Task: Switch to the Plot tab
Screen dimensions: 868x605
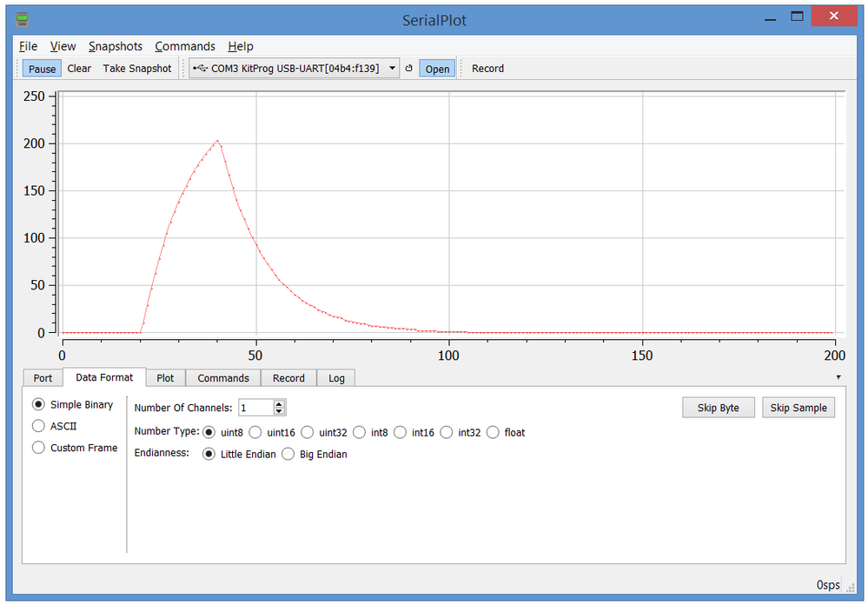Action: [x=165, y=377]
